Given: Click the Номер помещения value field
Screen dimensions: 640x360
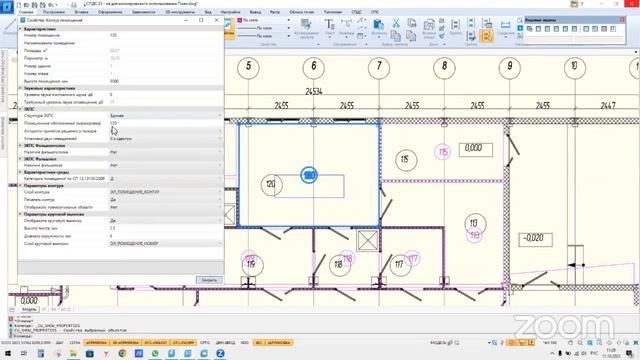Looking at the screenshot, I should [x=165, y=36].
